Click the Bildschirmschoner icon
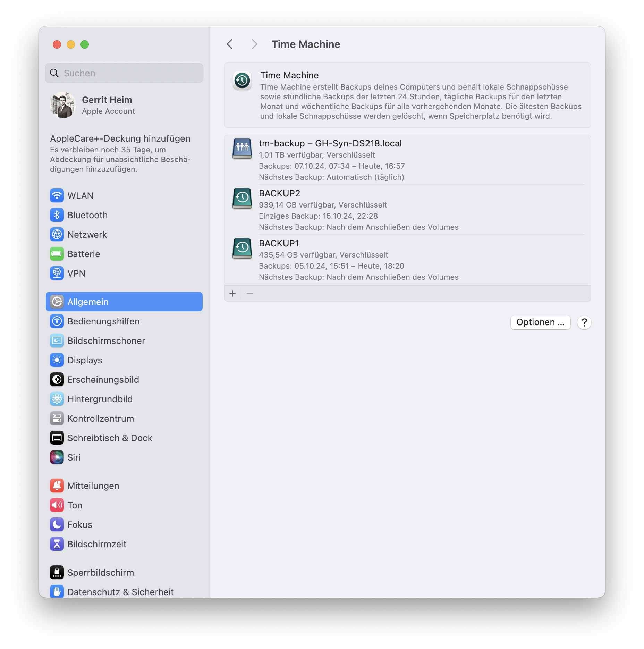 (x=57, y=341)
